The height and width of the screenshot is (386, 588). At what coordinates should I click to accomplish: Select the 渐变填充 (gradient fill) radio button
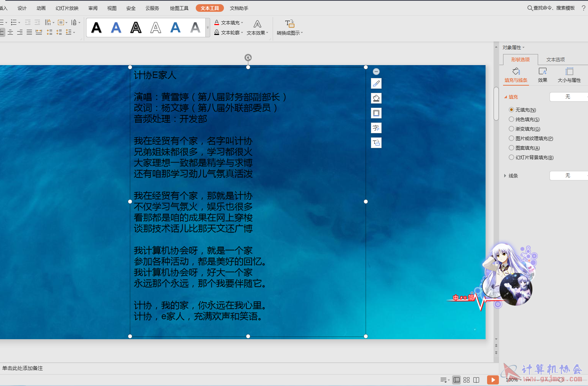coord(511,129)
